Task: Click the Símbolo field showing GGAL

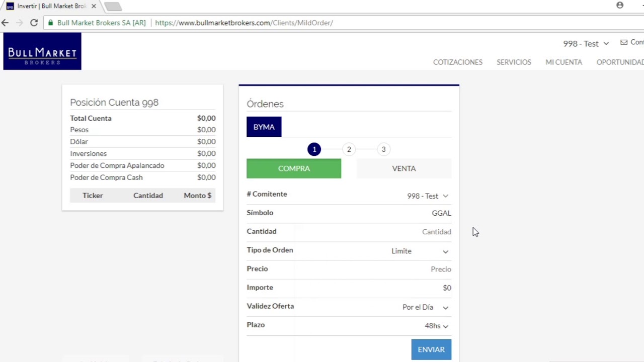Action: coord(441,213)
